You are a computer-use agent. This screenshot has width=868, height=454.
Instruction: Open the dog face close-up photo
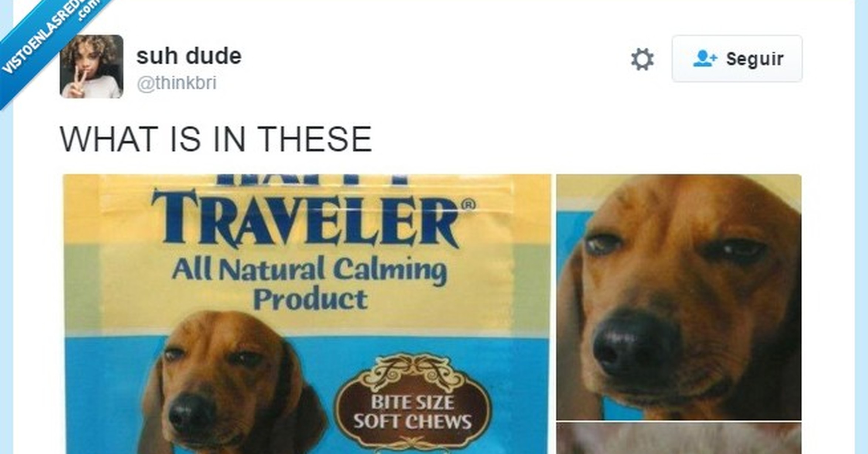(679, 297)
